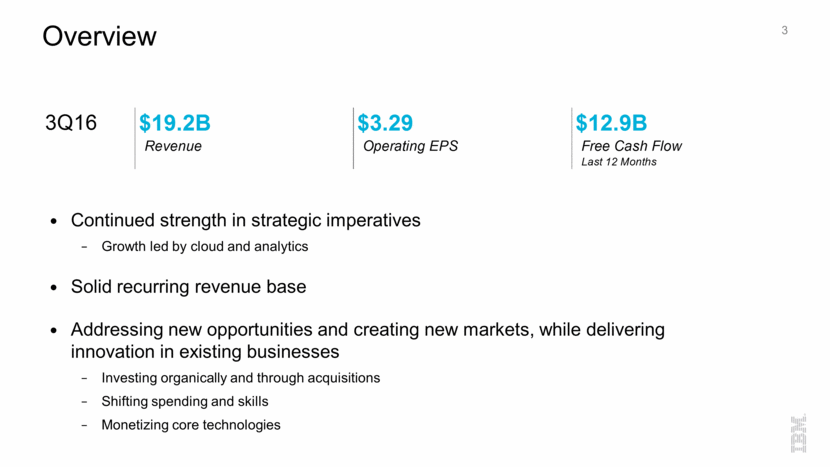Image resolution: width=830 pixels, height=467 pixels.
Task: Click the Monetizing core technologies sub-bullet
Action: pos(191,425)
